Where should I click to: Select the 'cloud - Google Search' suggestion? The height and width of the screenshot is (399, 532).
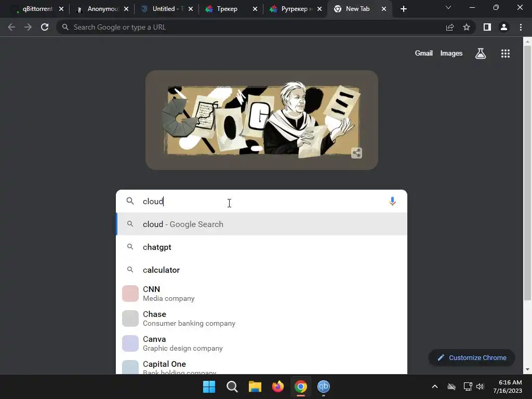pyautogui.click(x=261, y=224)
